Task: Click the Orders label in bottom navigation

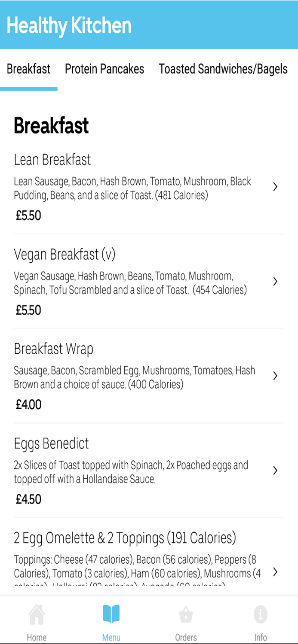Action: coord(186,638)
